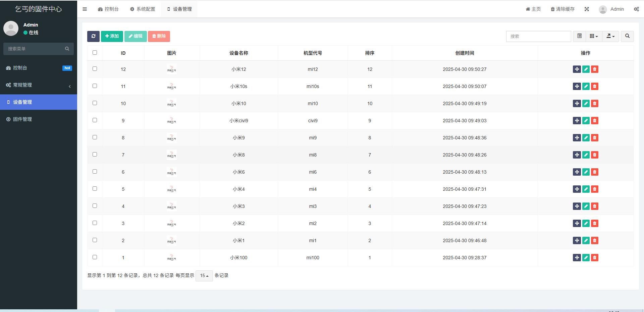Check the select-all checkbox in table header

95,53
